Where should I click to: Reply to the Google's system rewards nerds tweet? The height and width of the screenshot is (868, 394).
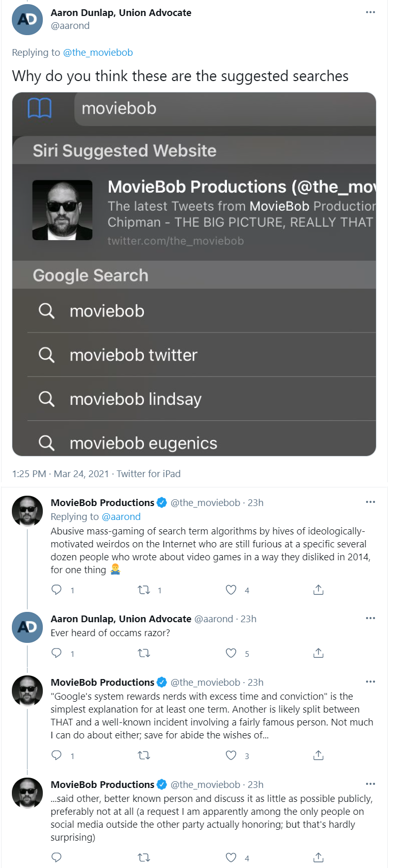[x=57, y=755]
